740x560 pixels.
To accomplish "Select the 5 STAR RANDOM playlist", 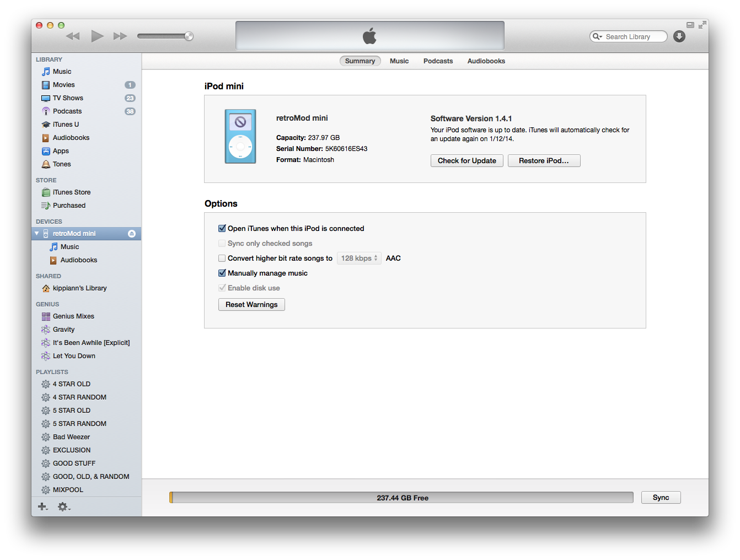I will point(87,424).
